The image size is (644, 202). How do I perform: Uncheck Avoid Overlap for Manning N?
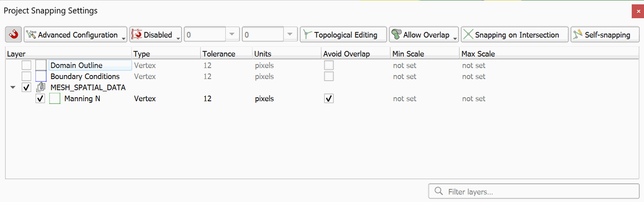tap(329, 98)
